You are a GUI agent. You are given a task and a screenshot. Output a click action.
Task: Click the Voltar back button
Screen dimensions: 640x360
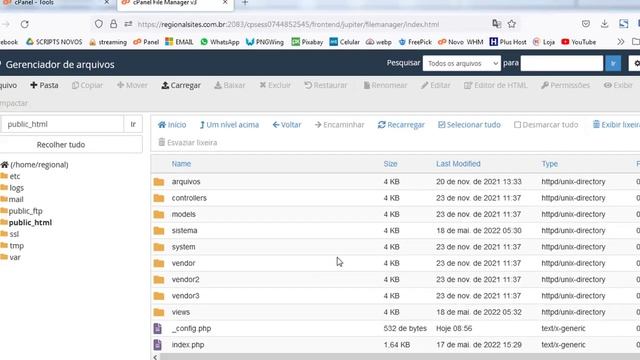287,125
